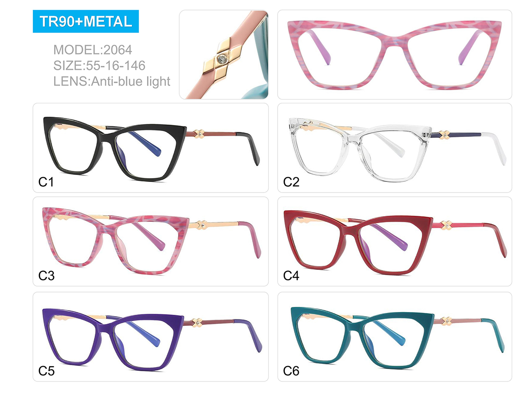Click the C4 label
532x393 pixels.
pos(291,276)
